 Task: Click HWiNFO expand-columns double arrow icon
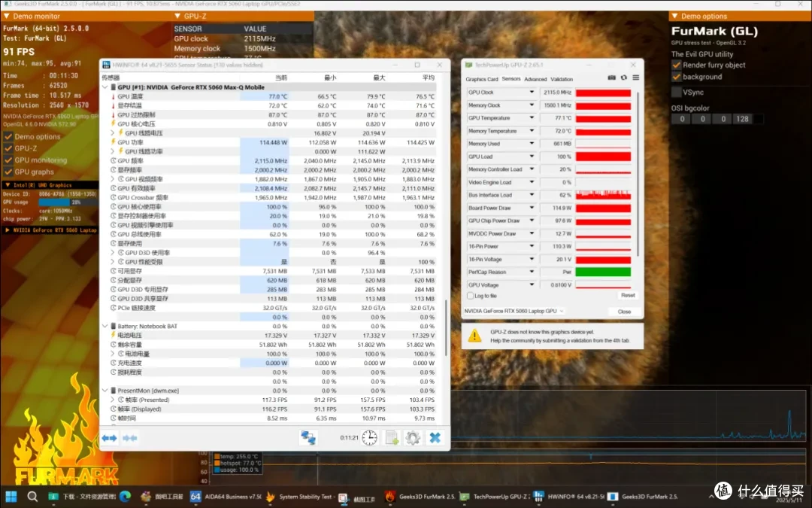pyautogui.click(x=109, y=438)
